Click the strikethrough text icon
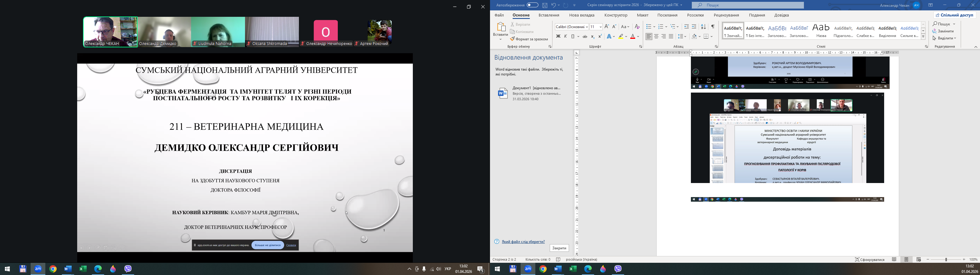Screen dimensions: 980x275 click(585, 36)
